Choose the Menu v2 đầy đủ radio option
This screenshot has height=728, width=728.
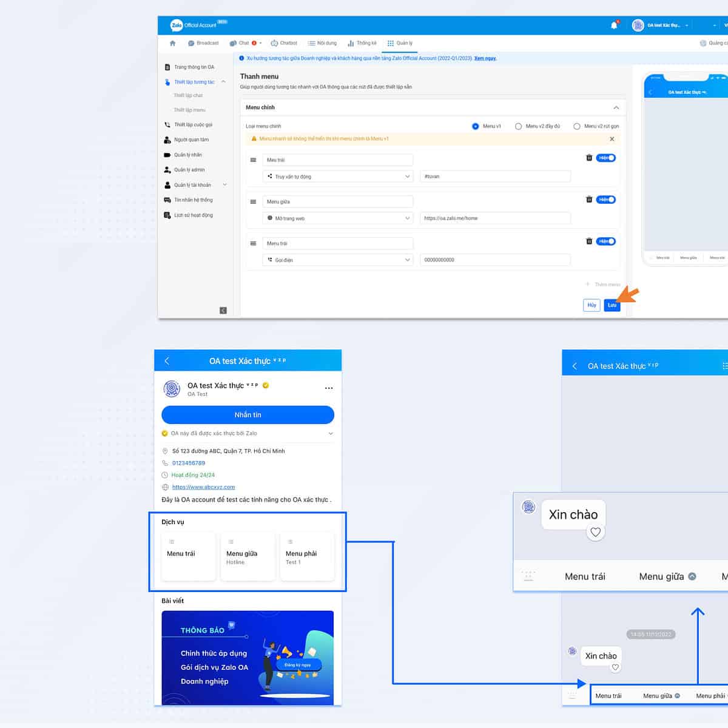tap(518, 126)
